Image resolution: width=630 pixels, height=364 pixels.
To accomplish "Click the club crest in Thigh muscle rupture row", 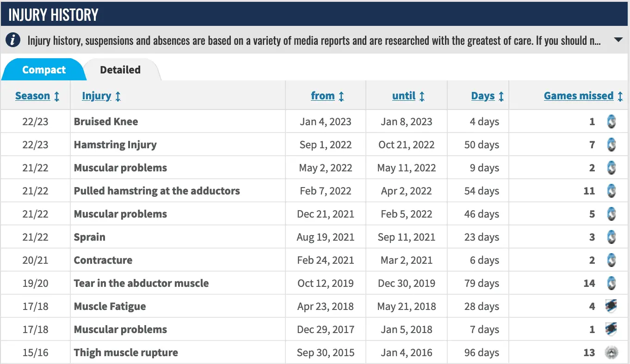I will [611, 352].
